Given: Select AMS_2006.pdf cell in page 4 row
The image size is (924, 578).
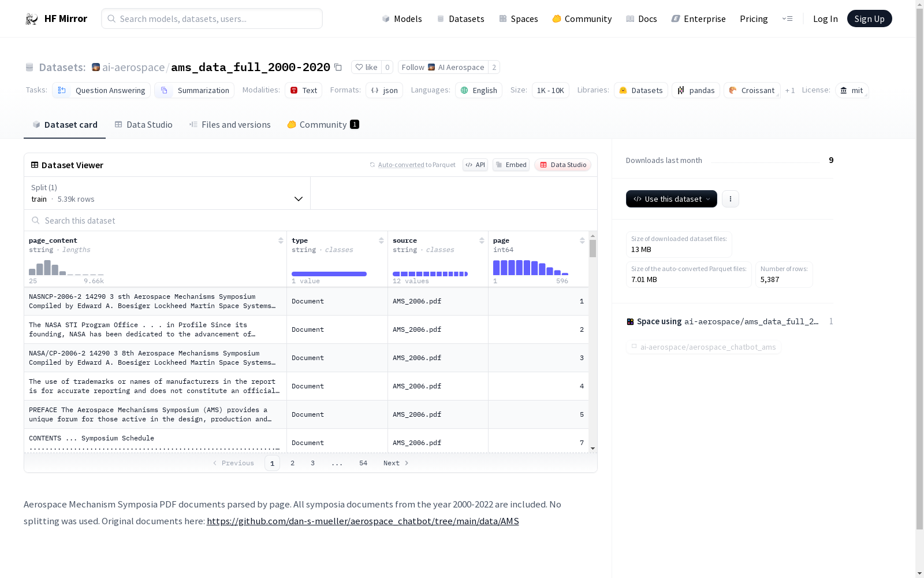Looking at the screenshot, I should (438, 386).
